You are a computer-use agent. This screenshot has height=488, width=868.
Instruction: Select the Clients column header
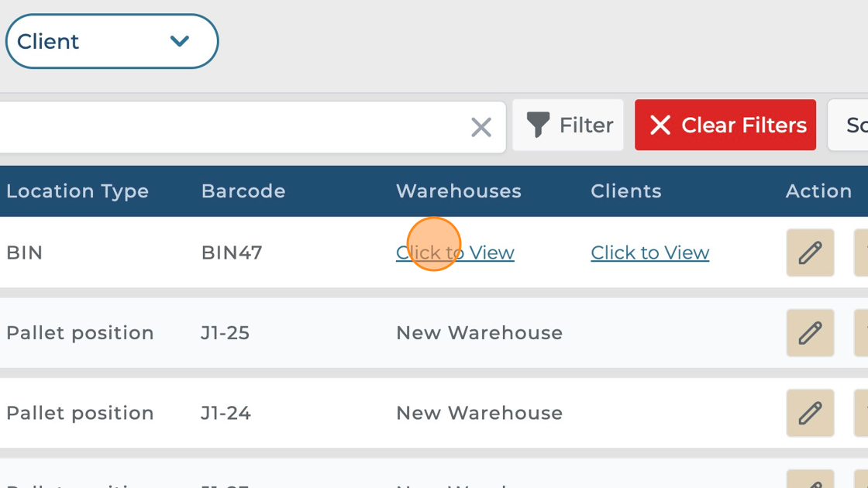pos(626,191)
